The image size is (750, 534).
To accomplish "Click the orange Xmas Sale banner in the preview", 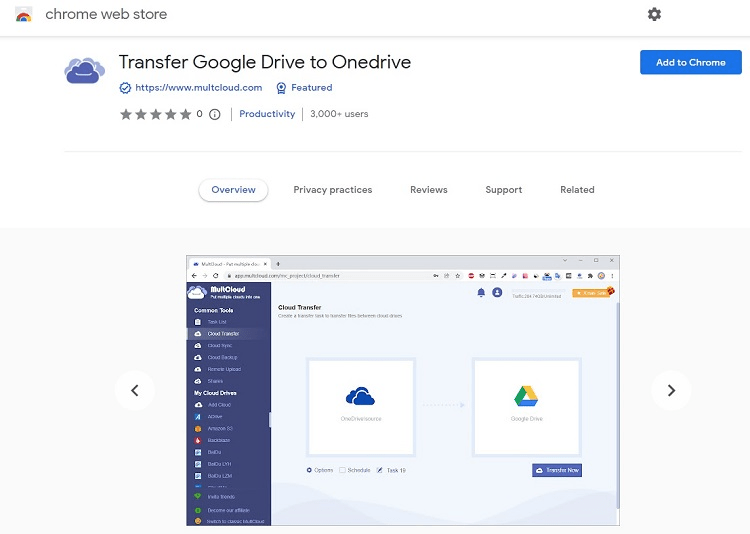I will [593, 292].
